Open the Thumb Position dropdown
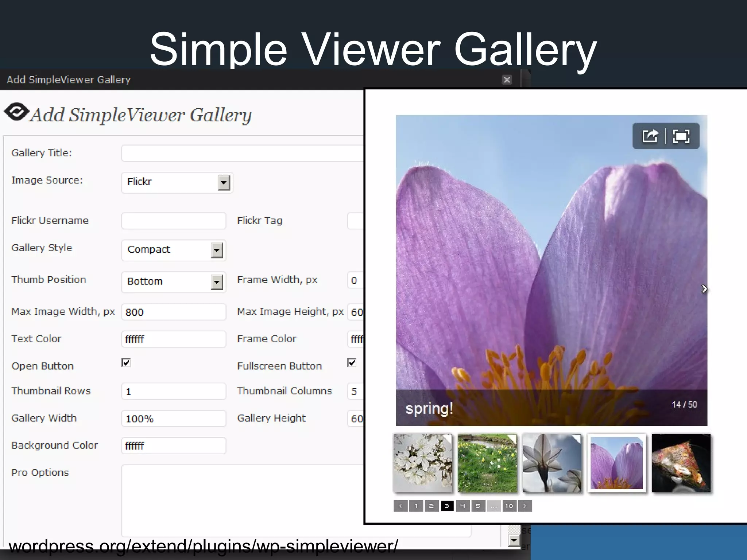The image size is (747, 560). [x=174, y=282]
